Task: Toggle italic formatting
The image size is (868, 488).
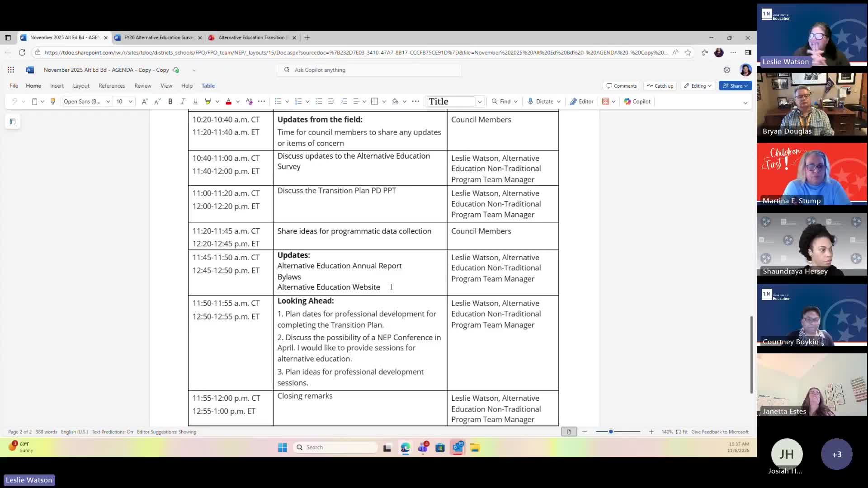Action: (183, 102)
